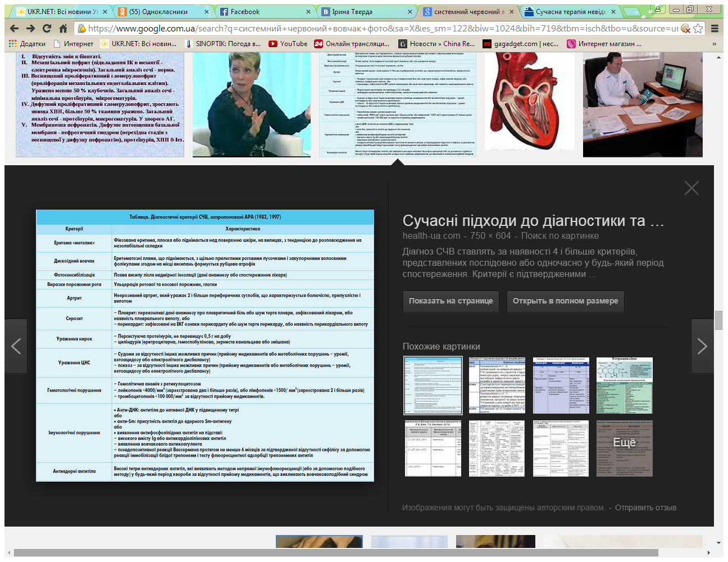
Task: Click the Показать на странице button
Action: click(x=451, y=301)
